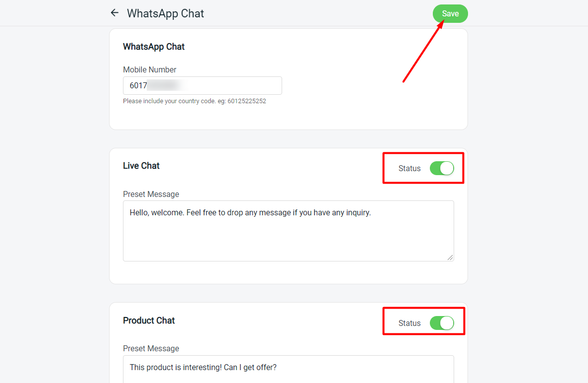588x383 pixels.
Task: Click the country code hint text
Action: (194, 101)
